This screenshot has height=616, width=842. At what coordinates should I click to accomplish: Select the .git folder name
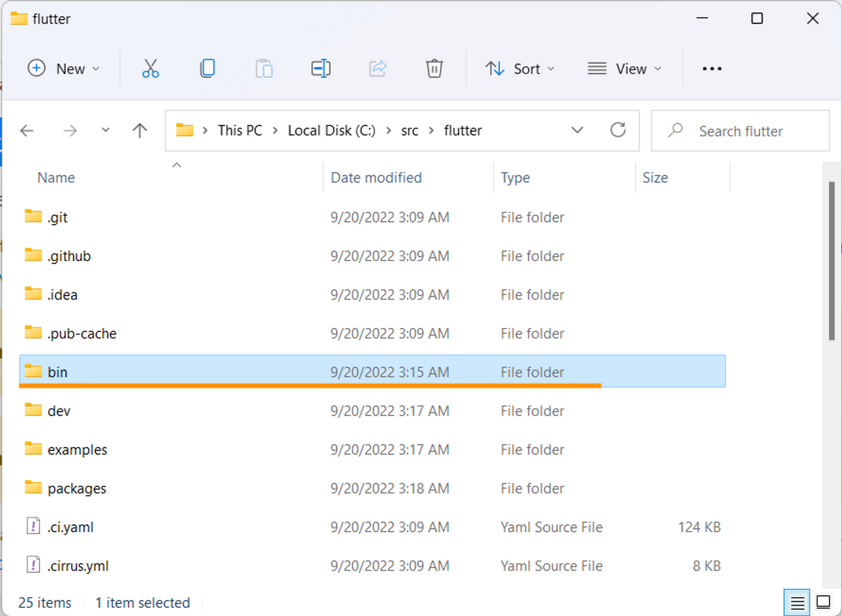pos(58,218)
